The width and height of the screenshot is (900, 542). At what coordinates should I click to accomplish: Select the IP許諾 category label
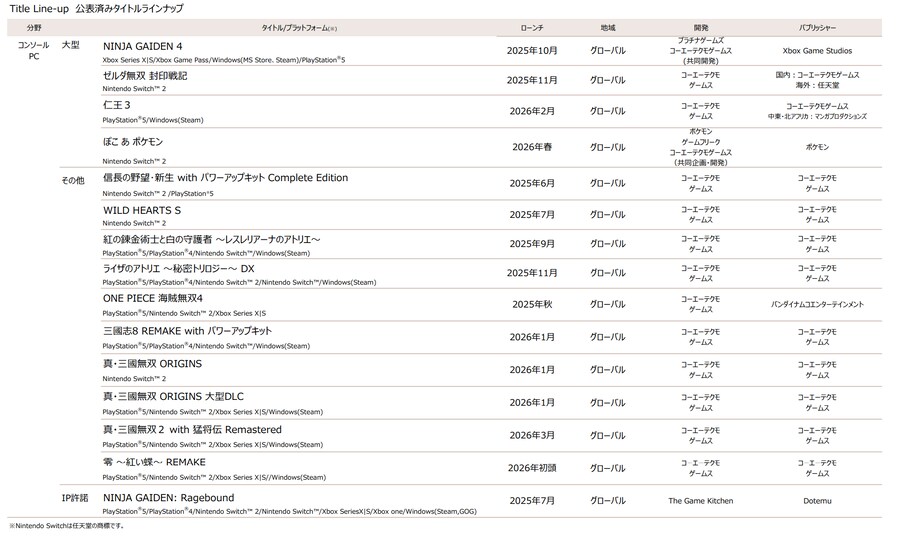[x=74, y=497]
